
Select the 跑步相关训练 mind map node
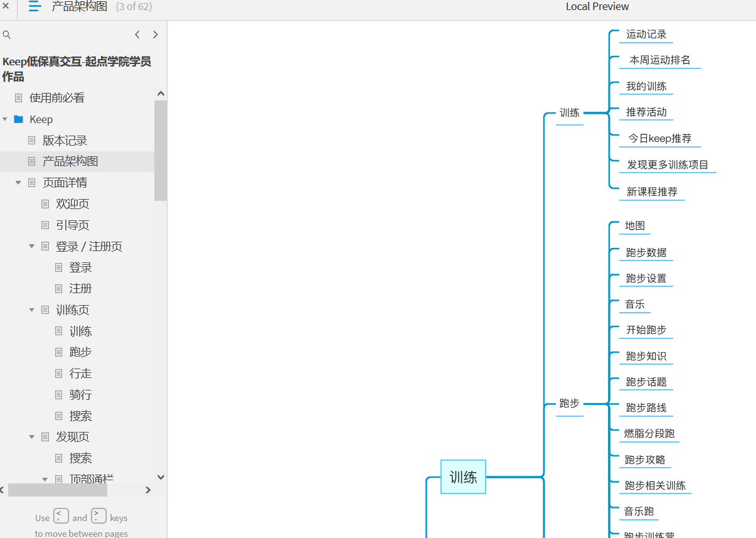[x=655, y=486]
